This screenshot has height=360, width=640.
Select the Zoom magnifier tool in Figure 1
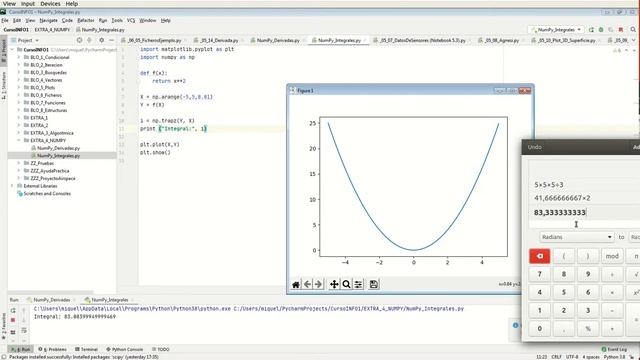coord(346,284)
